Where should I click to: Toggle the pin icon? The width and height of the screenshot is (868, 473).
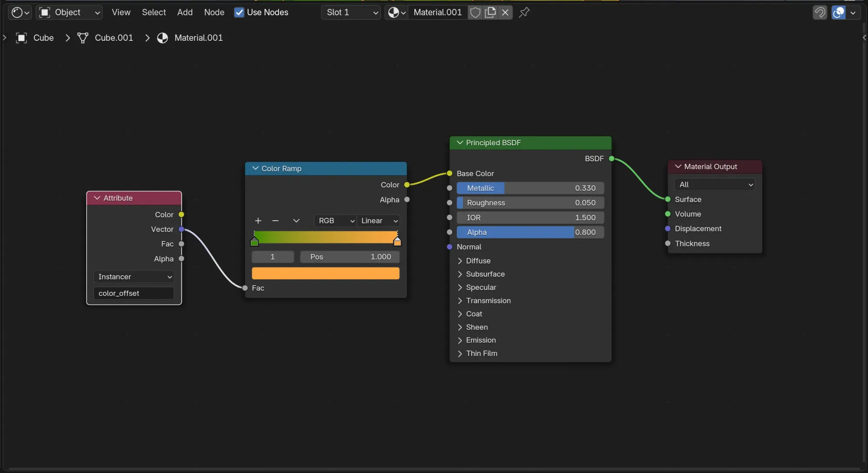[x=524, y=12]
